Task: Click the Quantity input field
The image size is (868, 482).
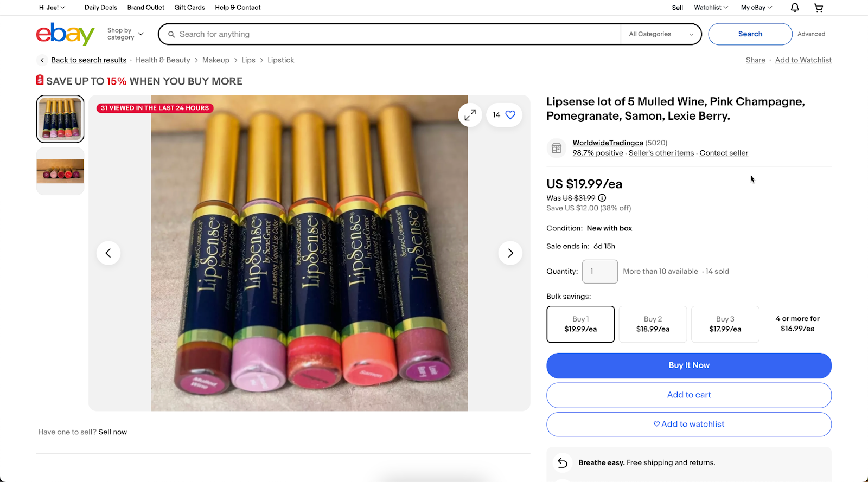Action: point(599,271)
